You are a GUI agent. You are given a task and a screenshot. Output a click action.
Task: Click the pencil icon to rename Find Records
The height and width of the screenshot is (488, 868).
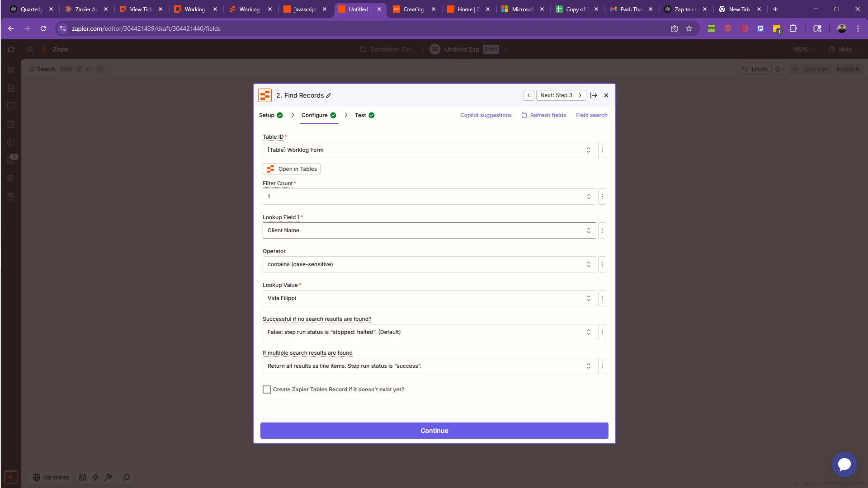pos(329,95)
